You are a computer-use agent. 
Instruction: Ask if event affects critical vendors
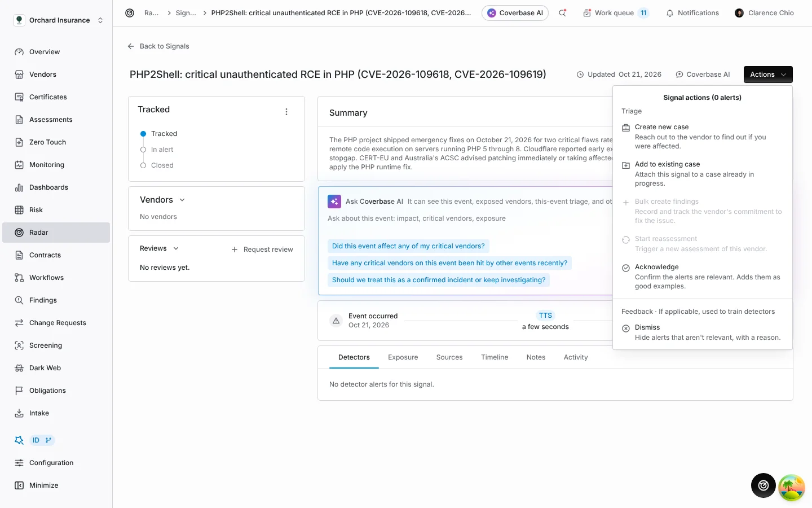coord(408,246)
